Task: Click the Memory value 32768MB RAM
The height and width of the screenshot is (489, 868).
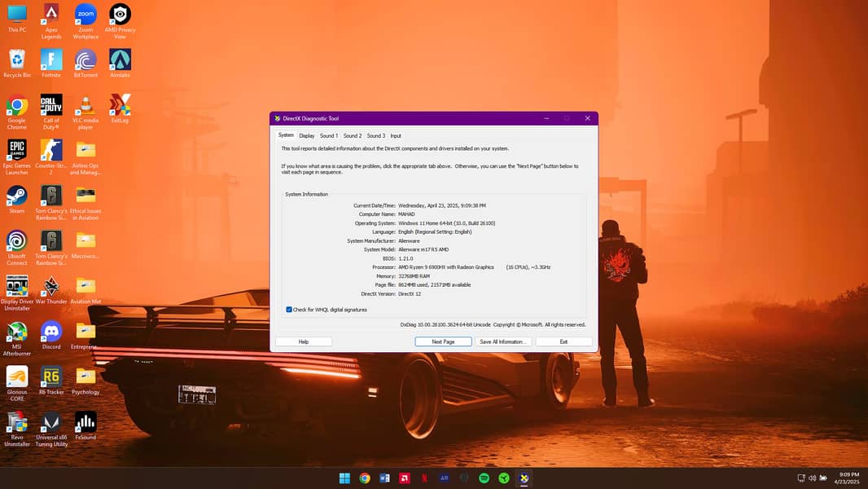Action: [414, 275]
